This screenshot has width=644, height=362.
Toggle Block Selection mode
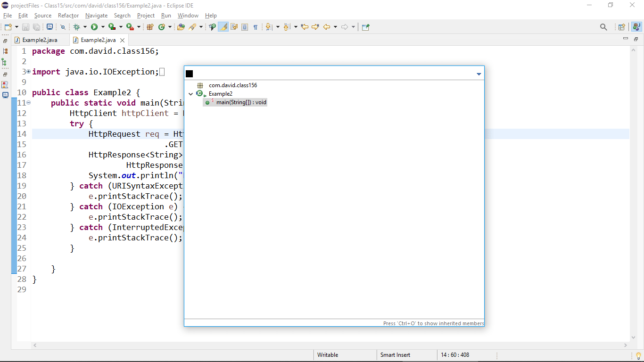pos(245,27)
